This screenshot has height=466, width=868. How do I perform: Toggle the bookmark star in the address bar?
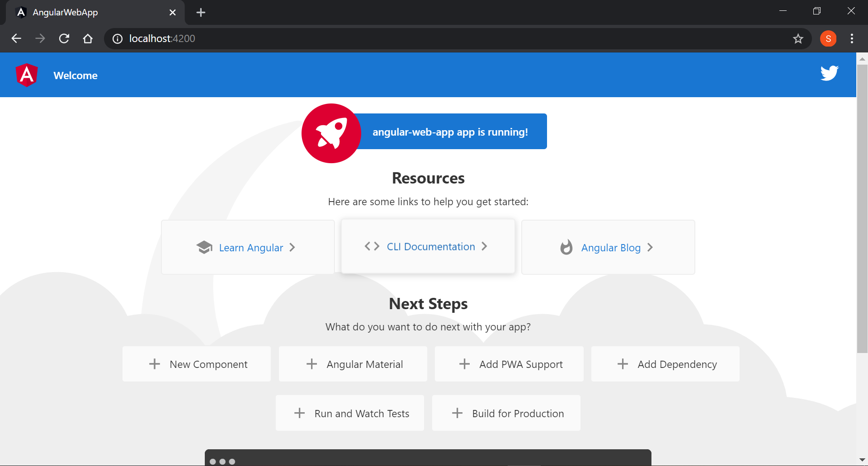pyautogui.click(x=798, y=38)
